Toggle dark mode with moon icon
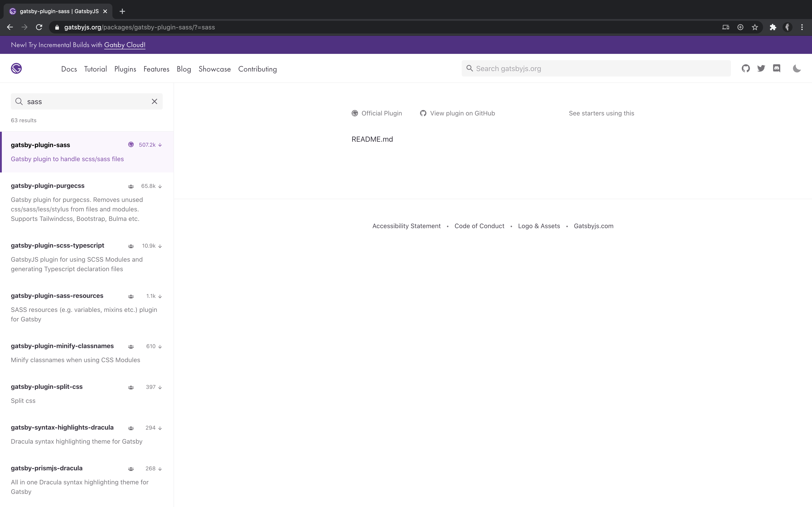Screen dimensions: 812x507 [797, 68]
